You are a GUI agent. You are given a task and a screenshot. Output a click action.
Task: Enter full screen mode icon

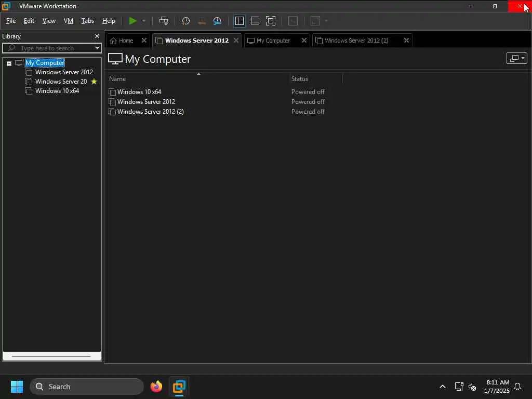click(270, 21)
